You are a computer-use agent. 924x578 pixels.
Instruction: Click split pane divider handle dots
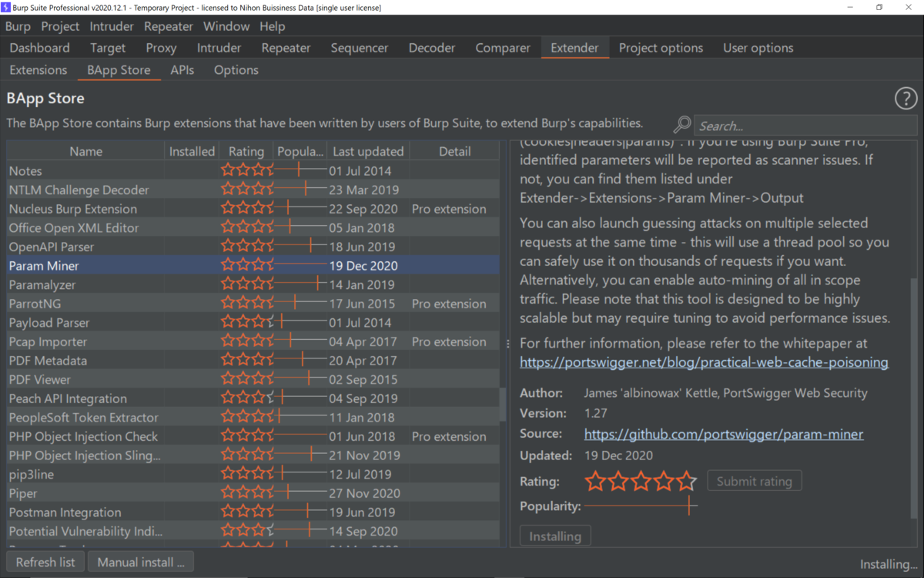tap(507, 344)
